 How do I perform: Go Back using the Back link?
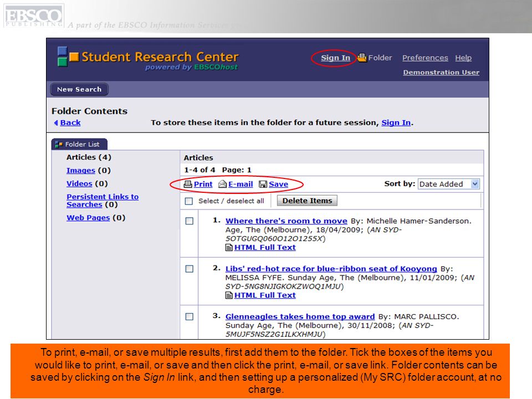[70, 122]
